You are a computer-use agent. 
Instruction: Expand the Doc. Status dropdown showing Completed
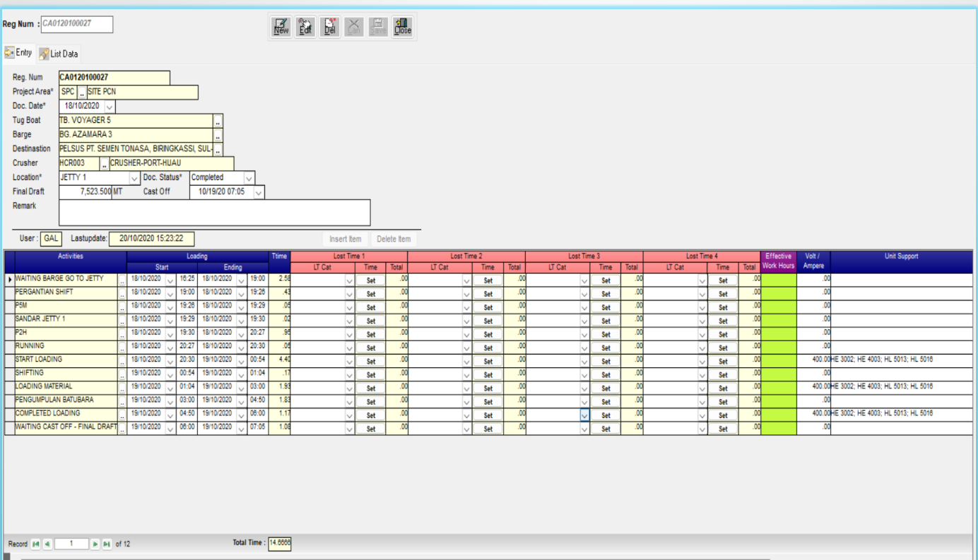click(x=249, y=178)
